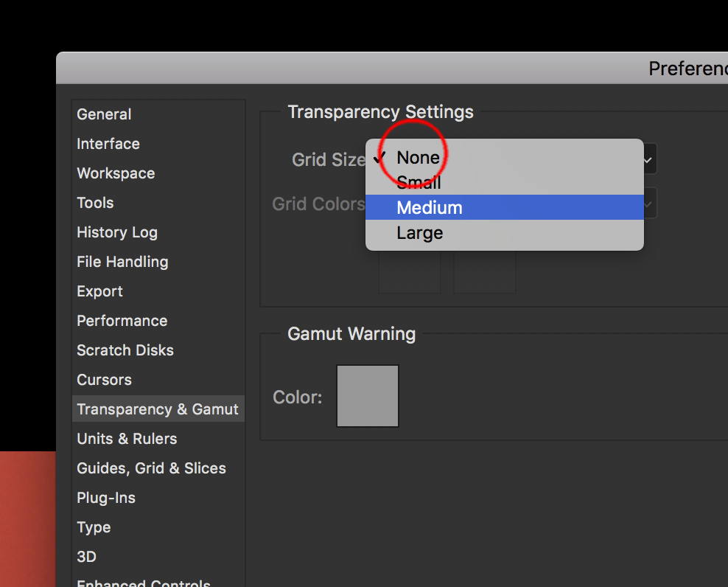This screenshot has width=728, height=587.
Task: Click the Grid Size dropdown arrow
Action: (648, 159)
